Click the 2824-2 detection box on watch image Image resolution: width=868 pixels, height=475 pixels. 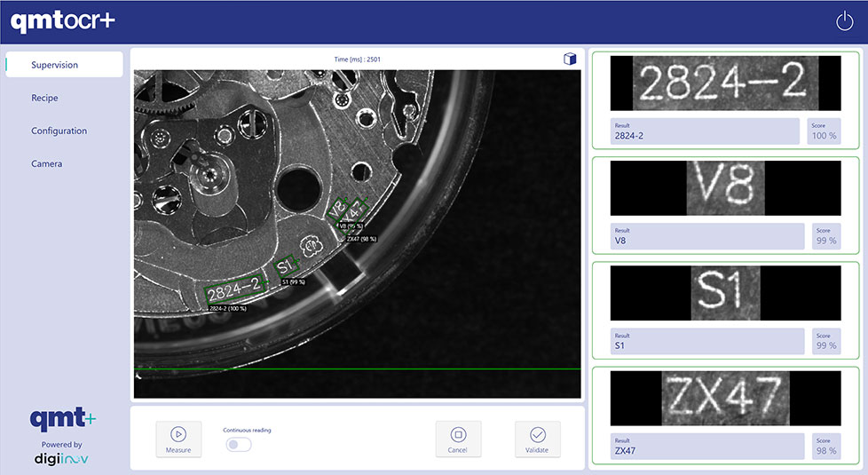pyautogui.click(x=234, y=289)
